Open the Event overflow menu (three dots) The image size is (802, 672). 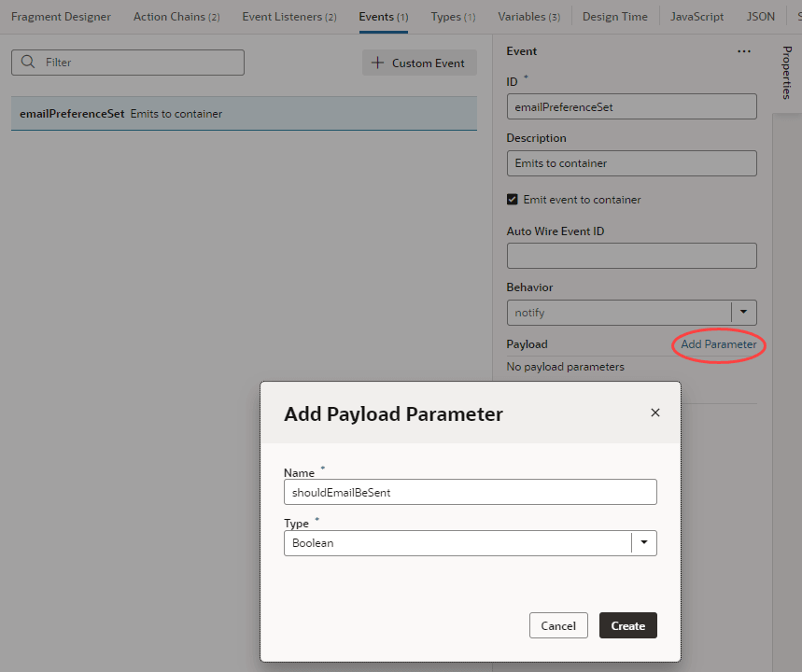click(x=744, y=51)
